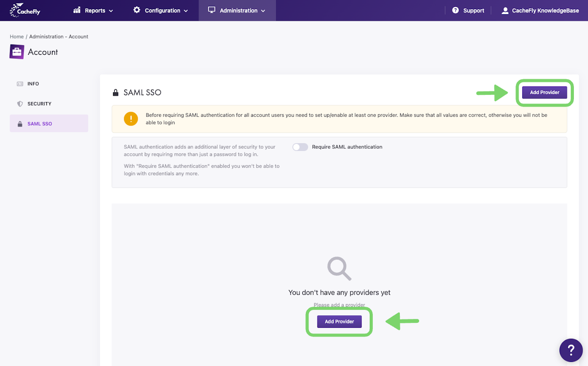588x366 pixels.
Task: Click the CacheFly logo
Action: pos(25,10)
